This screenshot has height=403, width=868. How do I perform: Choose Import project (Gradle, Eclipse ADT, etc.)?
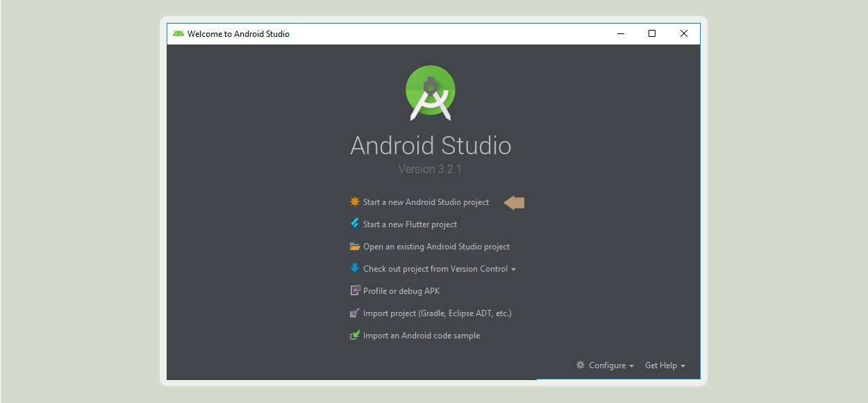[x=437, y=313]
